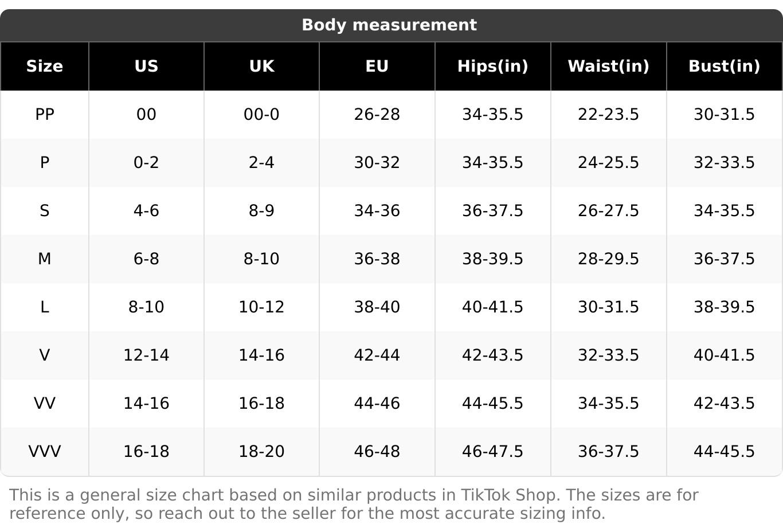Select the PP size row label
This screenshot has height=532, width=783.
(45, 115)
